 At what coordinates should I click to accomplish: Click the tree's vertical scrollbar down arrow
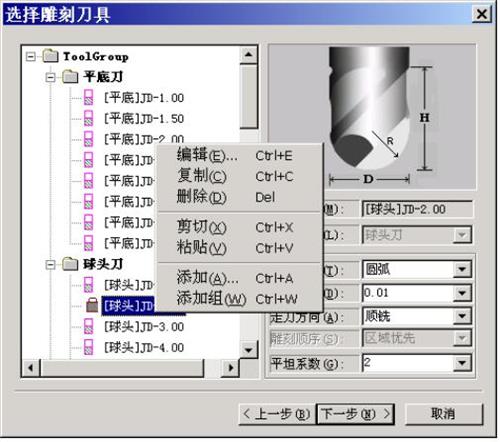point(248,350)
